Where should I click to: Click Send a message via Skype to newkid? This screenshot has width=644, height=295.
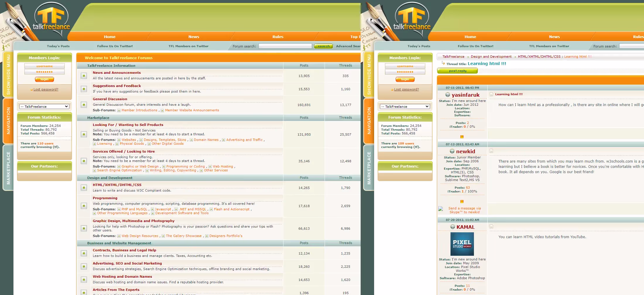coord(465,210)
